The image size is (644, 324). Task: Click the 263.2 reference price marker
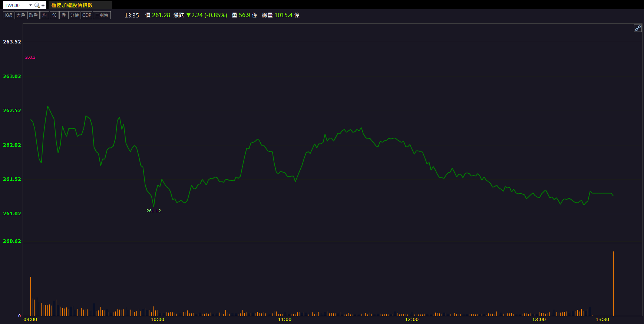(x=30, y=57)
